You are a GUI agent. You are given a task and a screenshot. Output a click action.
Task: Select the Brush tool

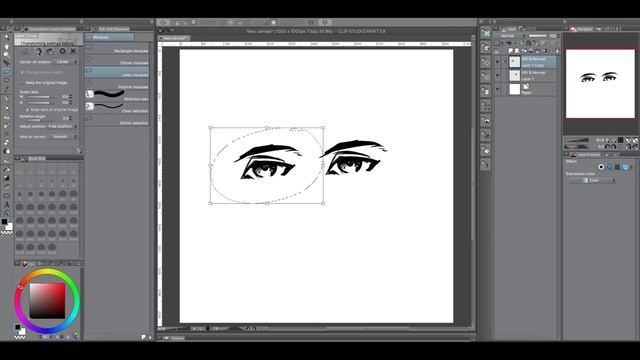pyautogui.click(x=7, y=117)
